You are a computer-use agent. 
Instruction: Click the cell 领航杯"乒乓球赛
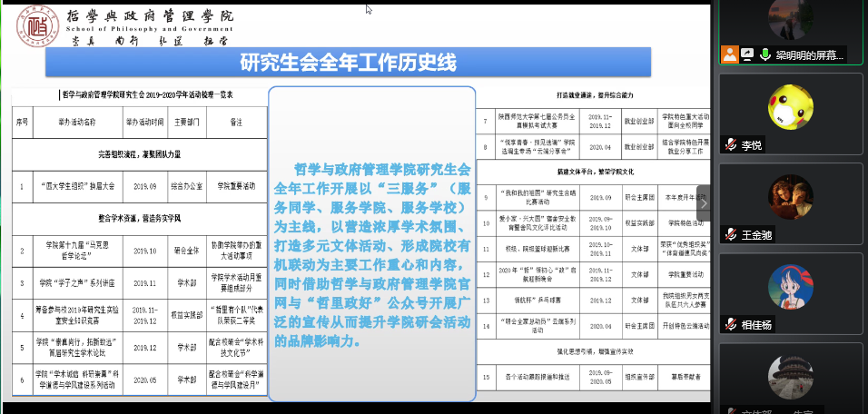pos(537,301)
